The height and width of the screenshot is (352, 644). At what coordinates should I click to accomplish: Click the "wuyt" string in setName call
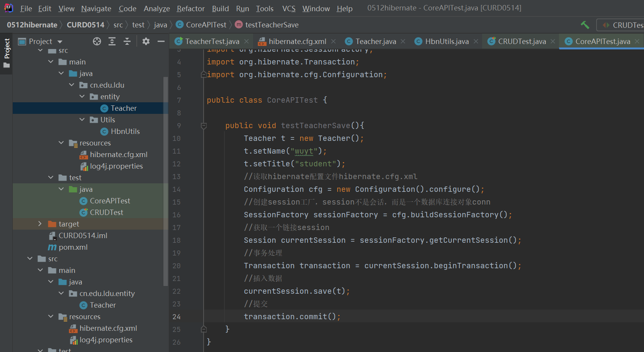304,151
